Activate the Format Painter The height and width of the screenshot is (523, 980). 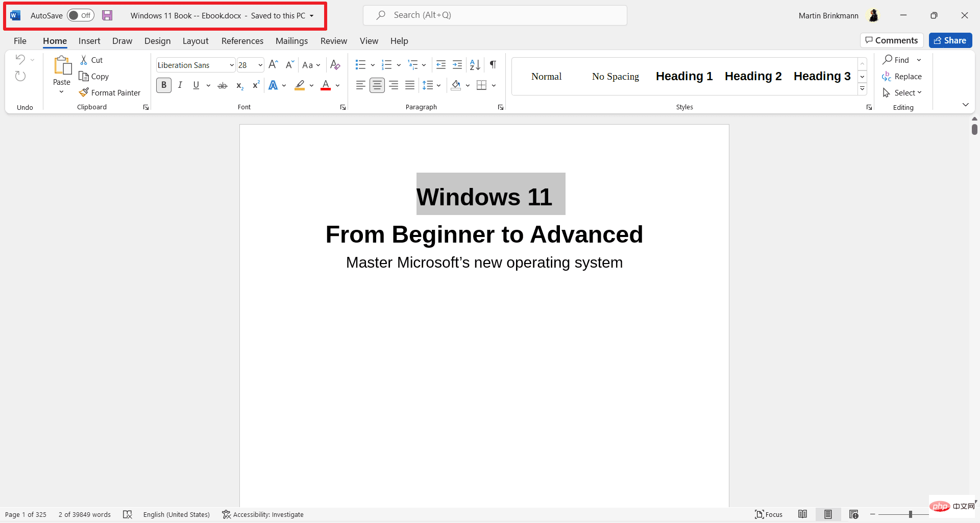click(x=110, y=93)
